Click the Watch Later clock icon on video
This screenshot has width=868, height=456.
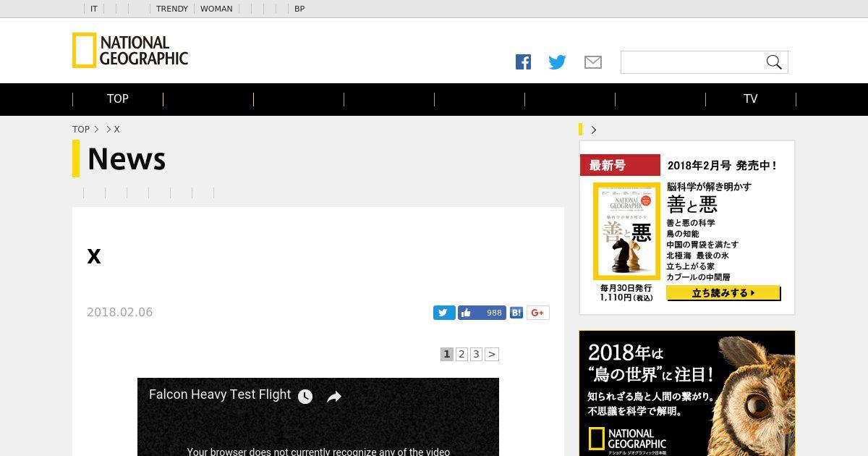tap(305, 397)
